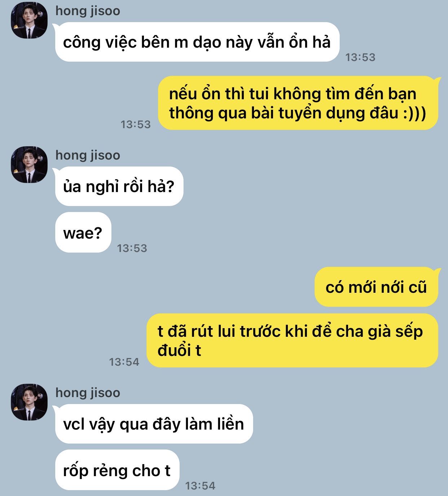Image resolution: width=448 pixels, height=496 pixels.
Task: Select the message 'vcl vậy qua đây làm liền'
Action: [154, 424]
